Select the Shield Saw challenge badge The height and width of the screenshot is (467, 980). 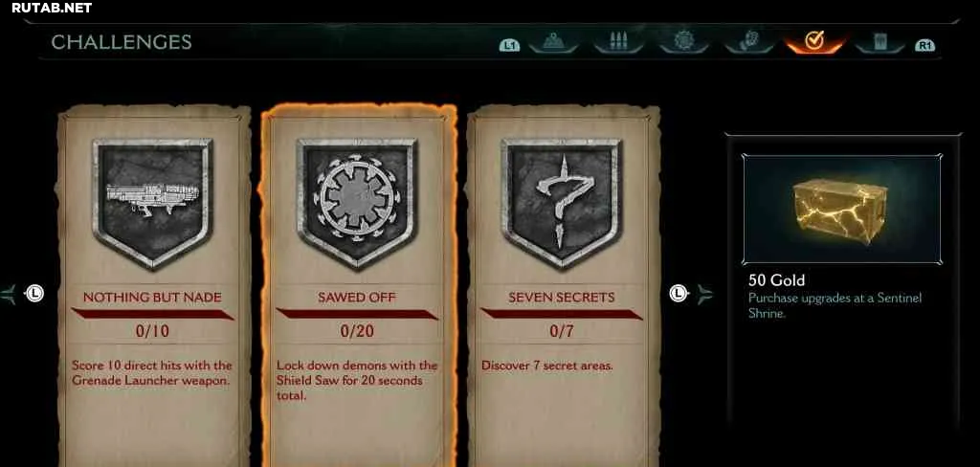(357, 203)
